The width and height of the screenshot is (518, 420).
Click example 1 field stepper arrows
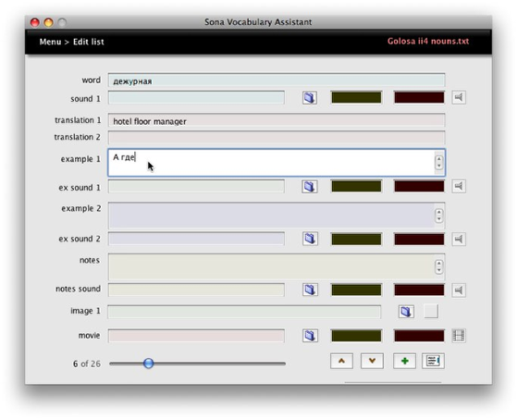(x=438, y=162)
